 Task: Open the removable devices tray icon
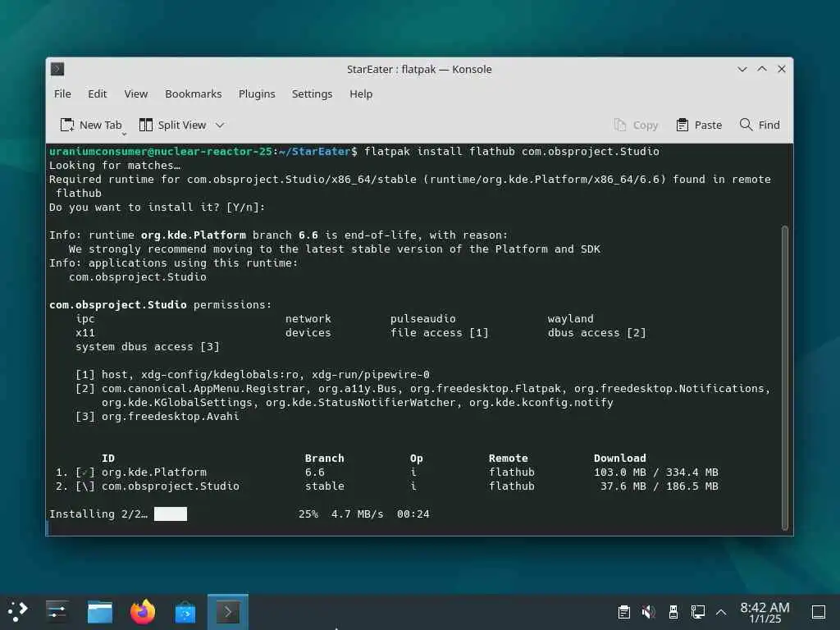point(673,612)
